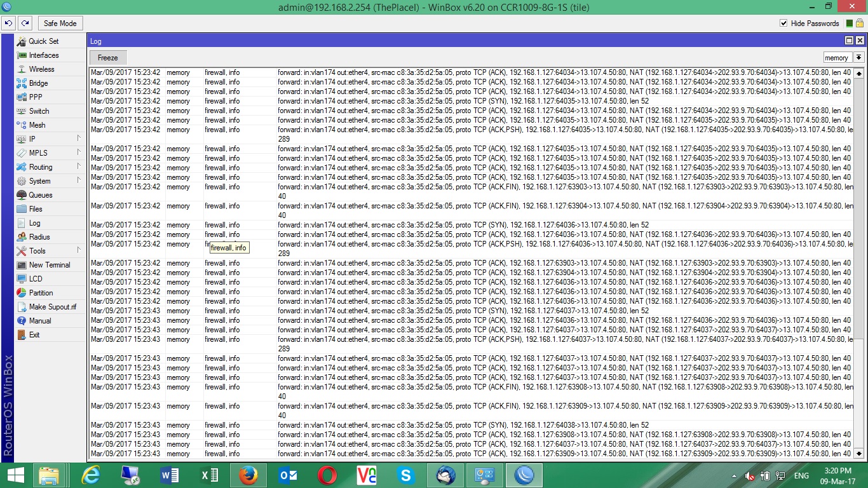Image resolution: width=868 pixels, height=488 pixels.
Task: Toggle the Hide Passwords checkbox
Action: coord(783,24)
